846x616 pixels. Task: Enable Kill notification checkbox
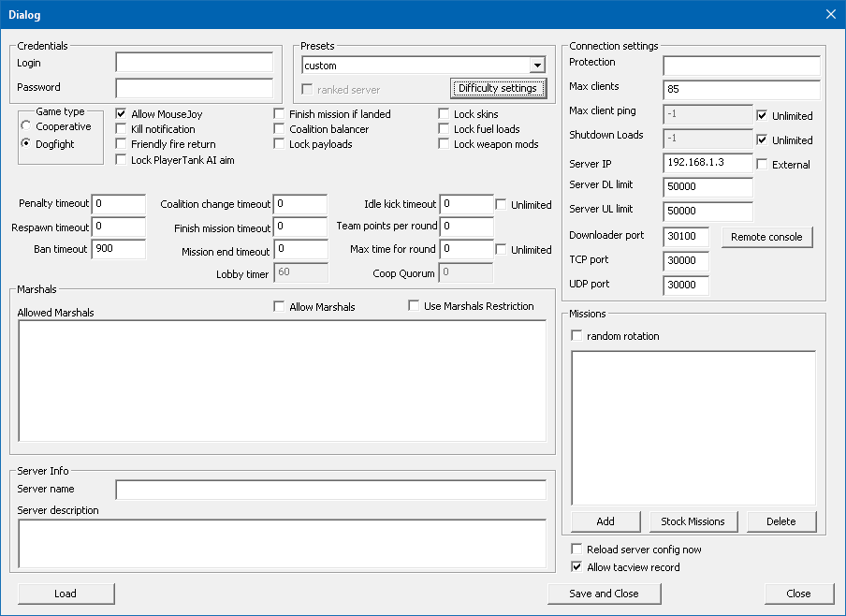click(x=121, y=129)
